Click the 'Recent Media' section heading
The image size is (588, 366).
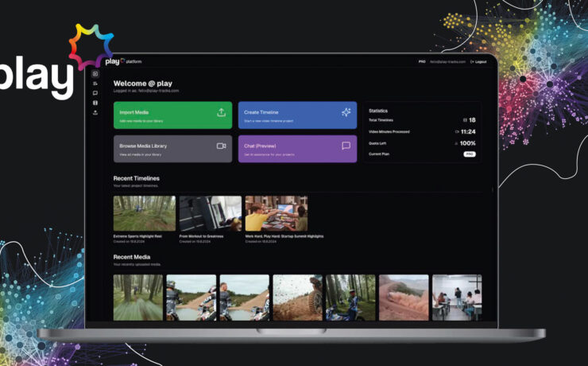coord(132,257)
